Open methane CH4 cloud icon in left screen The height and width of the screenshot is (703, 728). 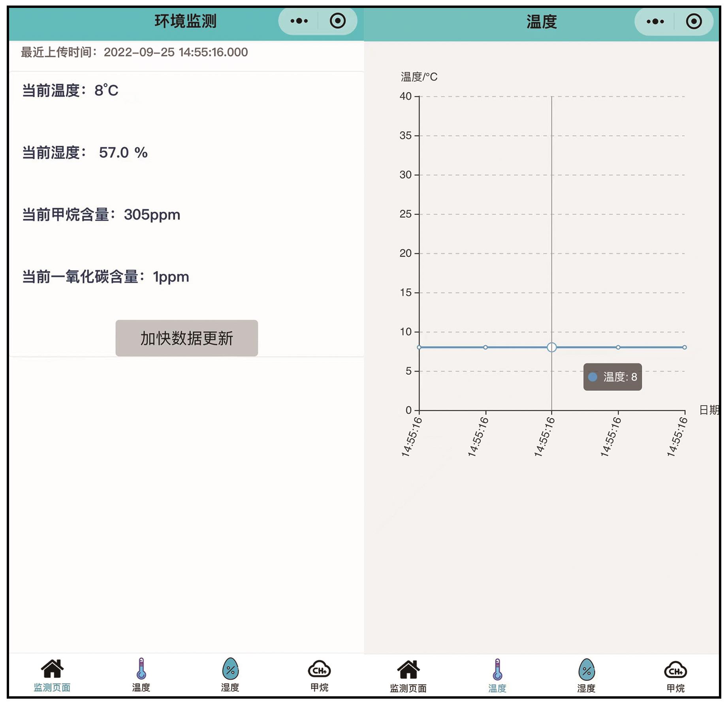click(x=319, y=670)
